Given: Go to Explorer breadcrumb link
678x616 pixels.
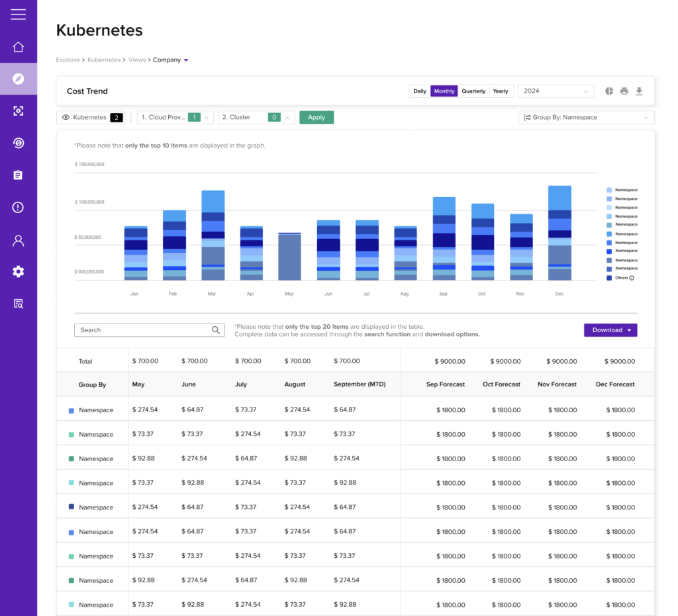Looking at the screenshot, I should (x=68, y=60).
